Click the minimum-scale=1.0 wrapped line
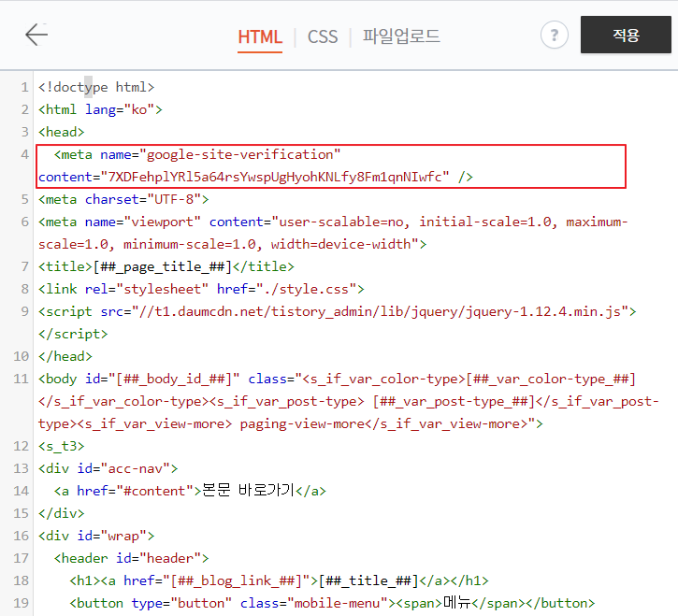Image resolution: width=678 pixels, height=616 pixels. point(232,245)
